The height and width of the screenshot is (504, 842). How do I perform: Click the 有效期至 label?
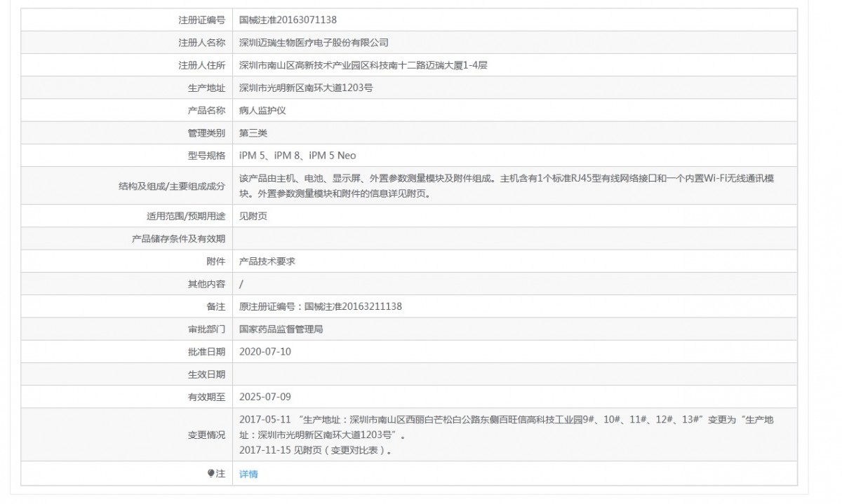coord(207,397)
